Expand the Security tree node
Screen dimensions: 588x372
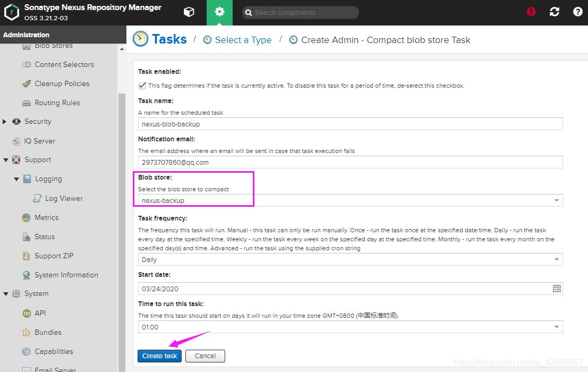pos(4,122)
